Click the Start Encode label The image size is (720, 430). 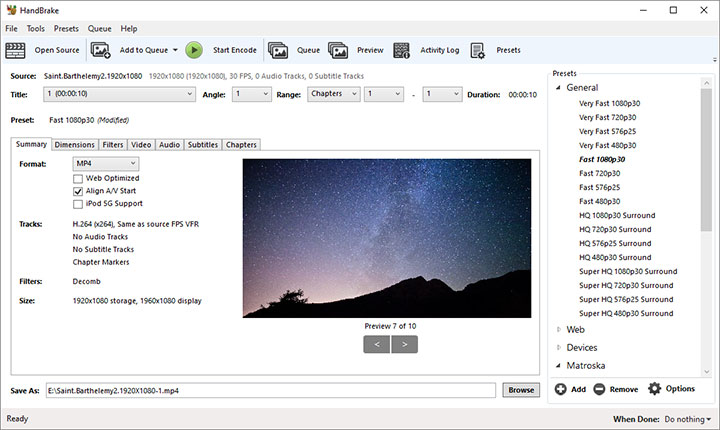pyautogui.click(x=235, y=50)
